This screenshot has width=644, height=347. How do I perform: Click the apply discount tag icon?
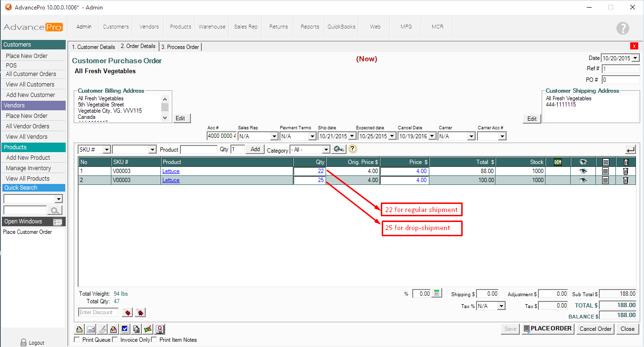[127, 312]
